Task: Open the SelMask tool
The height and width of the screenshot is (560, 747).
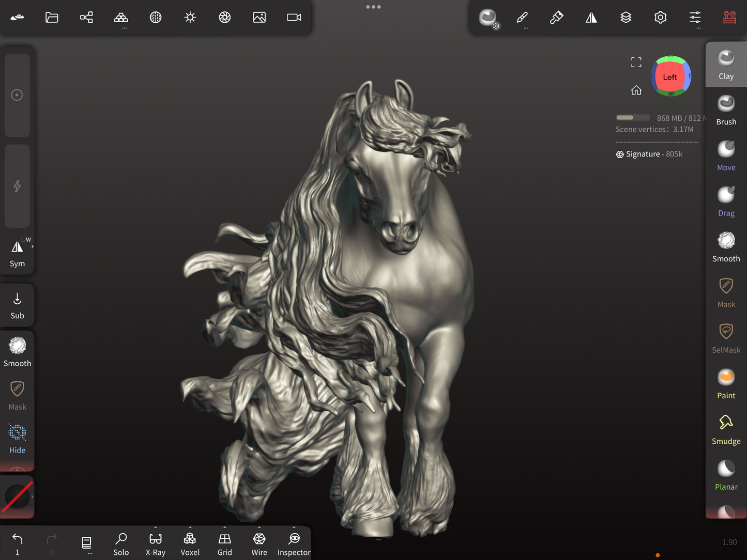Action: click(x=726, y=338)
